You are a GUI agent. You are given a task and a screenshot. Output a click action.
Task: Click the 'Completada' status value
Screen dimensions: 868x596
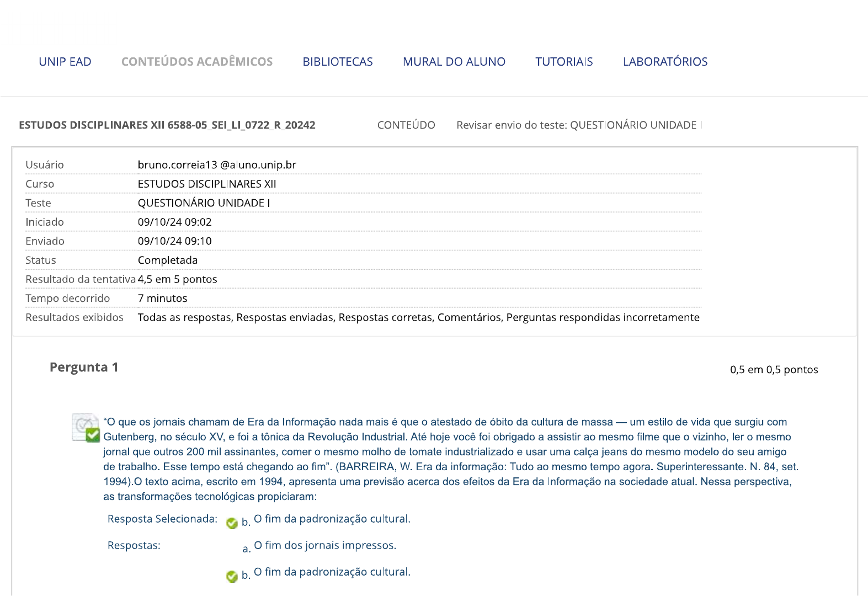pyautogui.click(x=168, y=260)
